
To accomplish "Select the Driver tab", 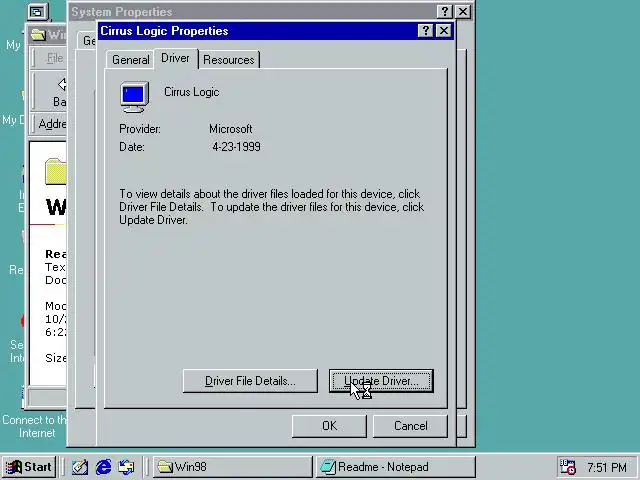I will click(x=176, y=58).
